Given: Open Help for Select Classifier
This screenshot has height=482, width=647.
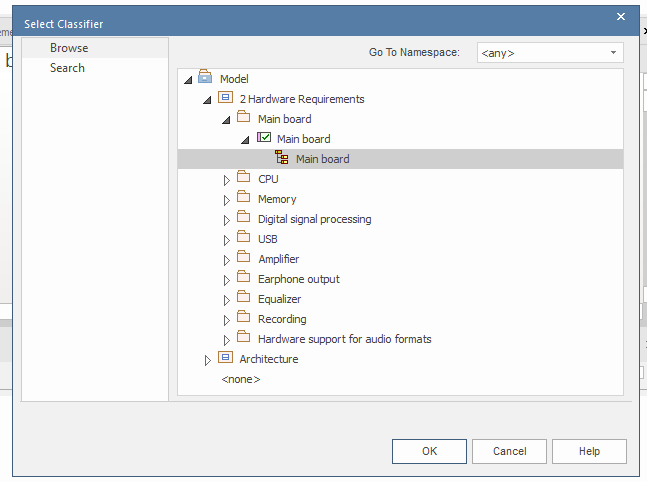Looking at the screenshot, I should tap(589, 451).
